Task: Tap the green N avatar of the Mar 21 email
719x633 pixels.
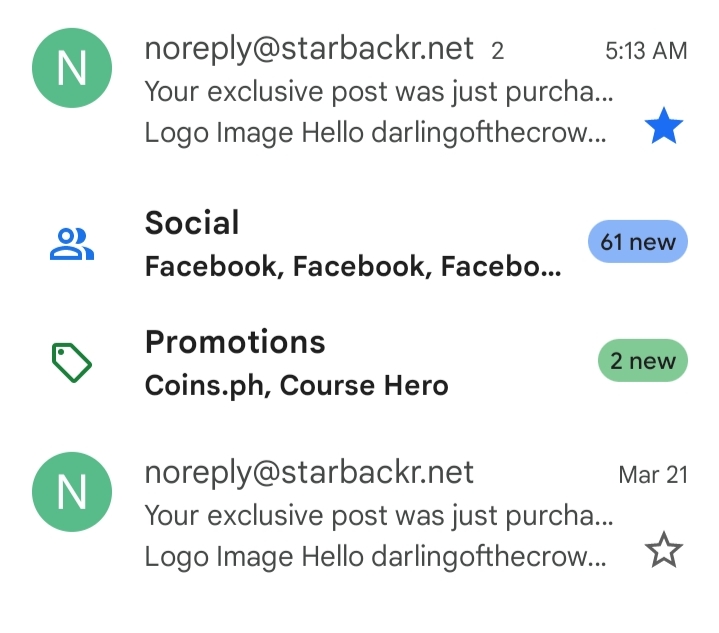Action: [72, 492]
